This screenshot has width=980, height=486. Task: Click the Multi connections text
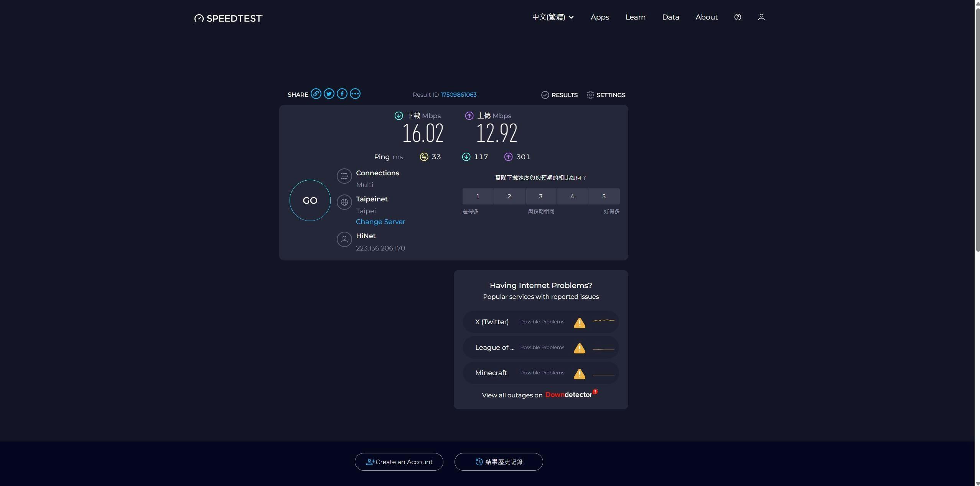pos(364,185)
